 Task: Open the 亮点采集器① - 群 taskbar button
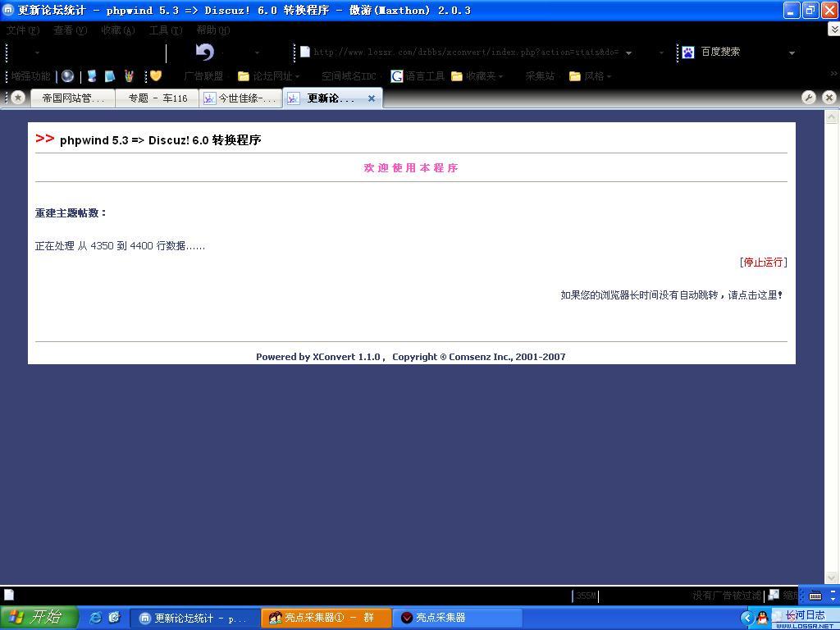[x=326, y=618]
